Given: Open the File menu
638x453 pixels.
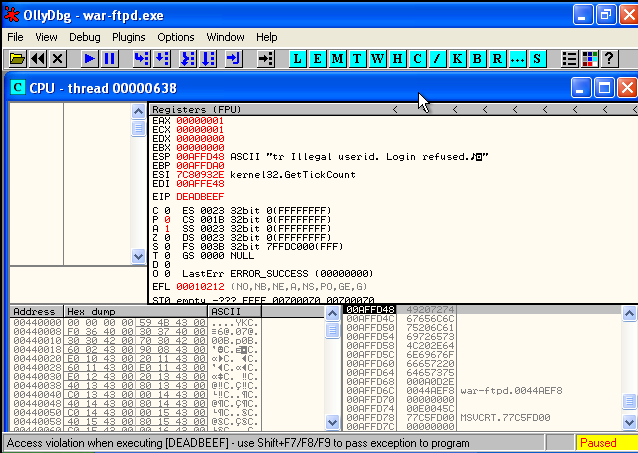Looking at the screenshot, I should [x=15, y=37].
